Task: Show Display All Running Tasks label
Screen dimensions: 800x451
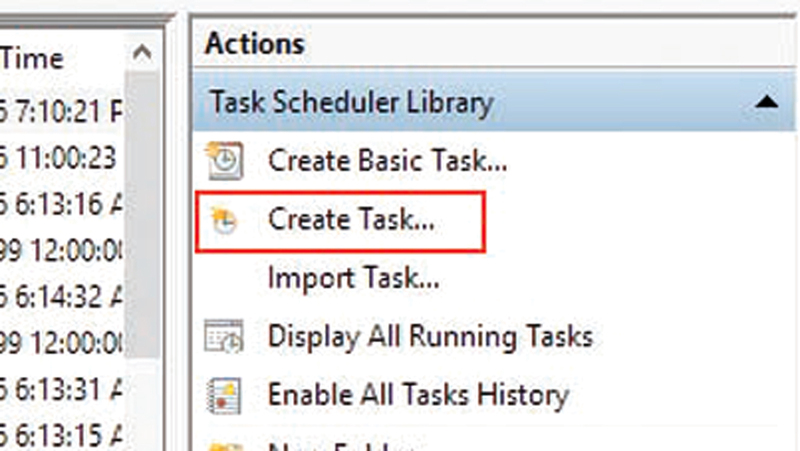Action: coord(430,336)
